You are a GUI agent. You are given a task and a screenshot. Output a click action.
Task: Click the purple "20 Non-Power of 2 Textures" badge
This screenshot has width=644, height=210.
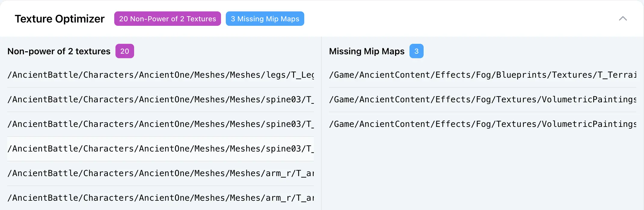[x=167, y=19]
